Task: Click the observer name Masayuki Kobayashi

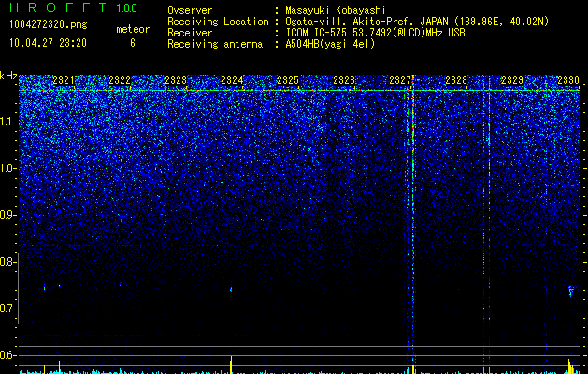Action: [336, 11]
